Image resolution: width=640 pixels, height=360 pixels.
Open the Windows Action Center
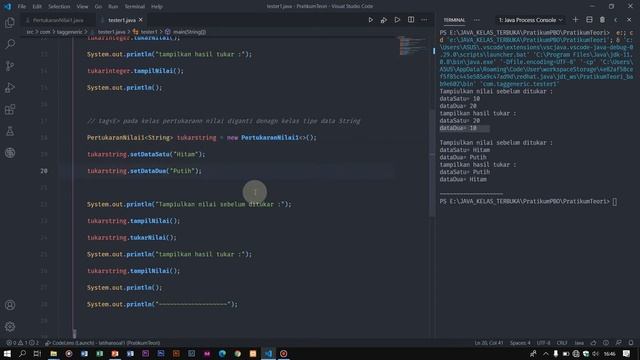coord(627,353)
